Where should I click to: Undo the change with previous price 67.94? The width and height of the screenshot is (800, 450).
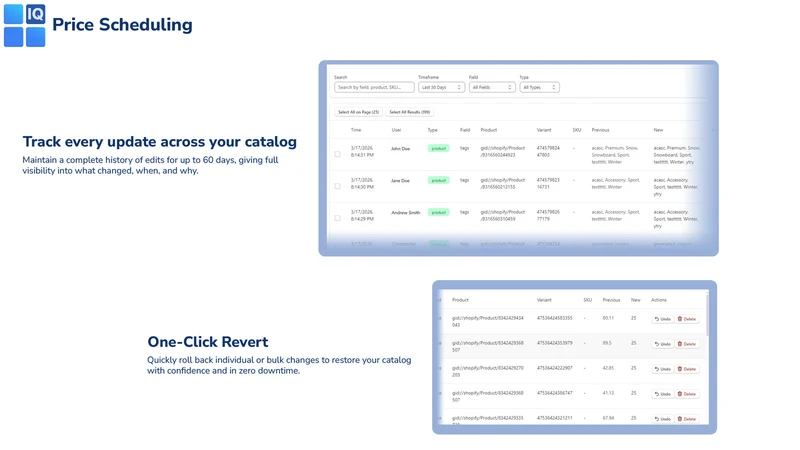coord(662,419)
